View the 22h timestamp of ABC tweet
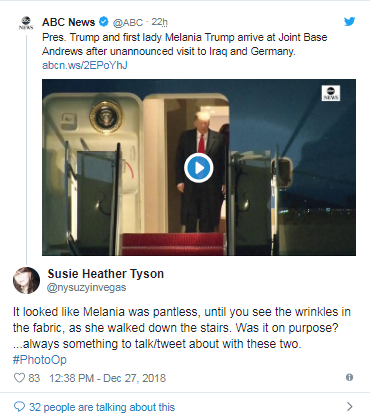Image resolution: width=370 pixels, height=418 pixels. tap(159, 22)
